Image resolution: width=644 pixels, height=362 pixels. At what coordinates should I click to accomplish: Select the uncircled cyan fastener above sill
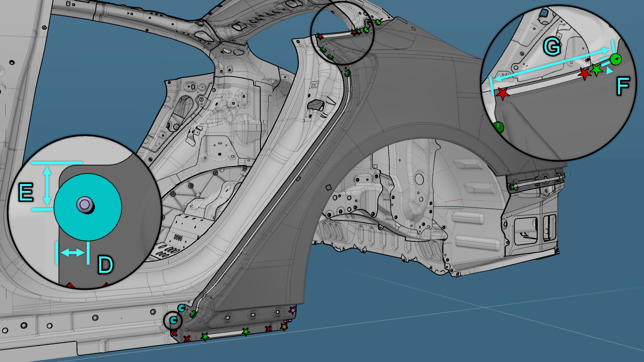pyautogui.click(x=182, y=309)
